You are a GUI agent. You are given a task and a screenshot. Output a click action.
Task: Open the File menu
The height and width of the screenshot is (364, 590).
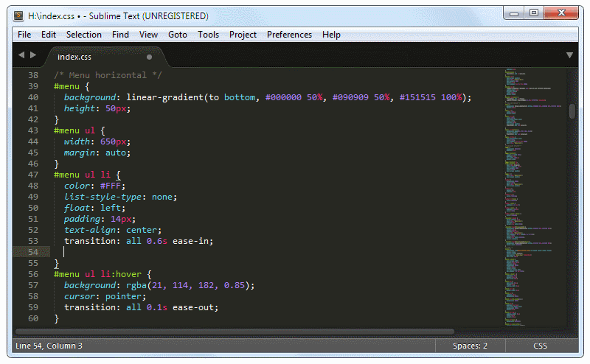coord(24,35)
